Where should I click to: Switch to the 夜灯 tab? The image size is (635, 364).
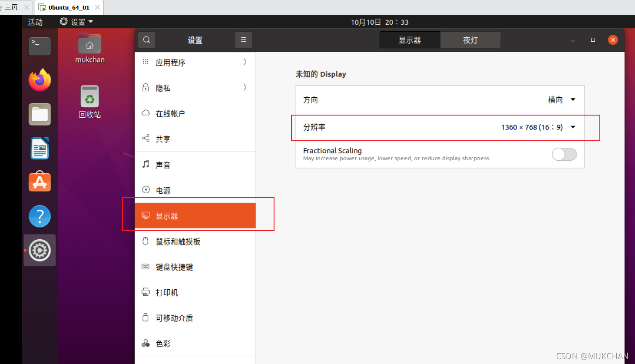click(470, 40)
